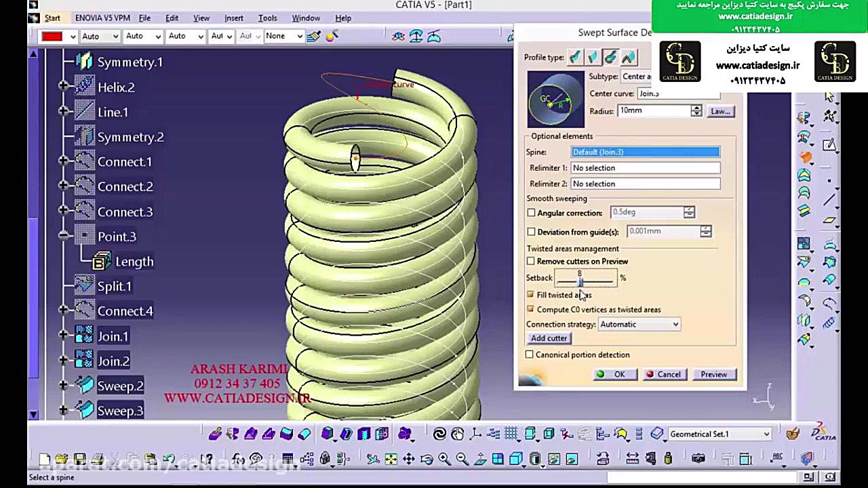Click the Painter brush icon in graphic properties toolbar

(x=313, y=37)
